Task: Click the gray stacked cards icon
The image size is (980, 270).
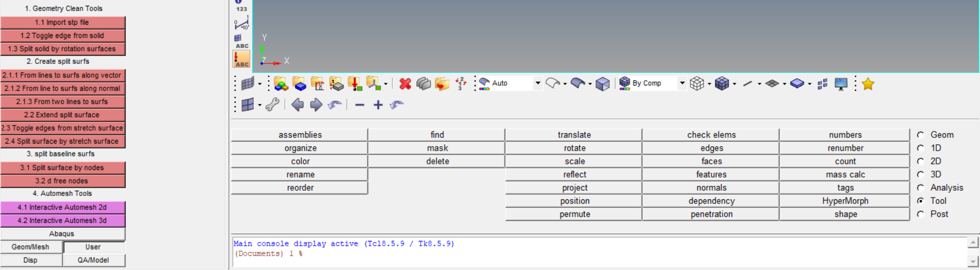Action: coord(424,83)
